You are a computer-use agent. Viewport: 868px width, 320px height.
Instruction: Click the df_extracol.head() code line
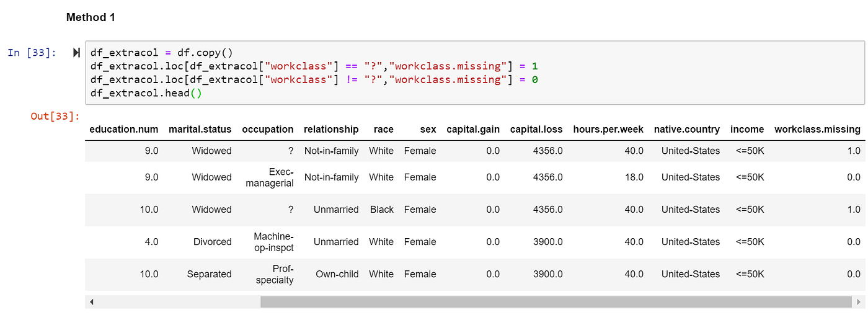[146, 93]
